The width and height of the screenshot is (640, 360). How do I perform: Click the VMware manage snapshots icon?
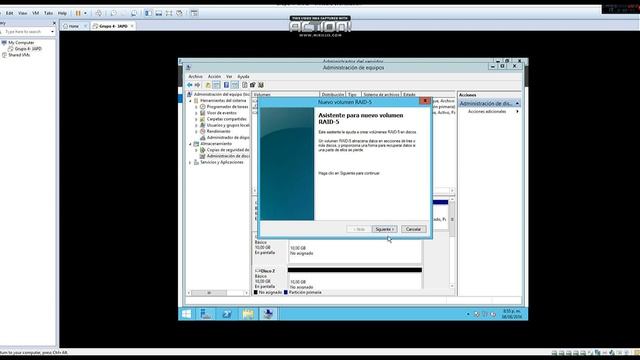coord(134,13)
